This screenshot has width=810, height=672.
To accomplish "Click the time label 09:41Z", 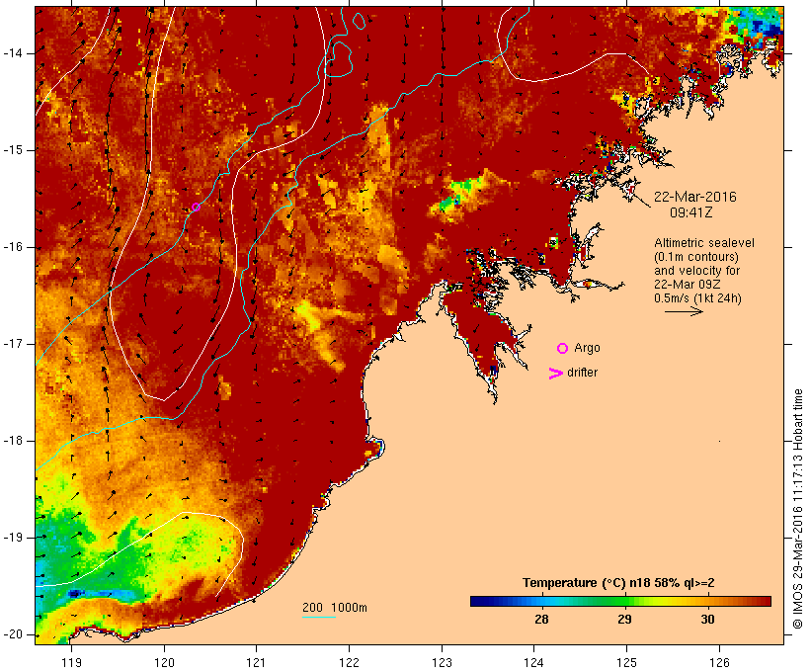I will coord(691,212).
